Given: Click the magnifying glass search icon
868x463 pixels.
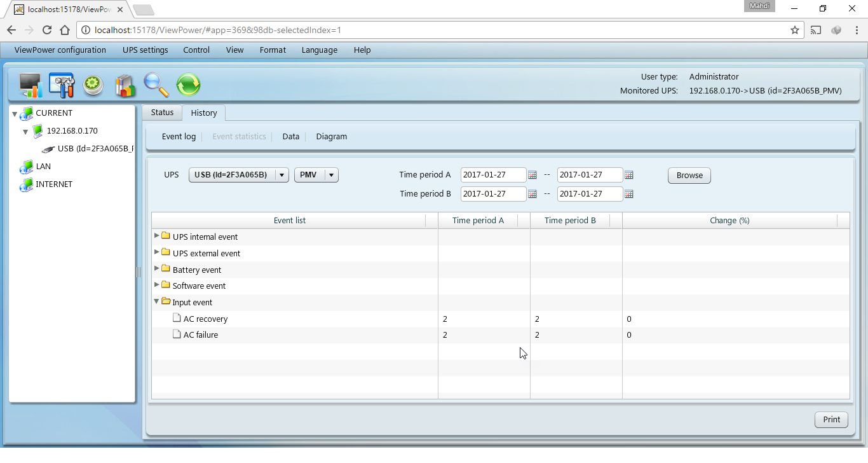Looking at the screenshot, I should (156, 85).
